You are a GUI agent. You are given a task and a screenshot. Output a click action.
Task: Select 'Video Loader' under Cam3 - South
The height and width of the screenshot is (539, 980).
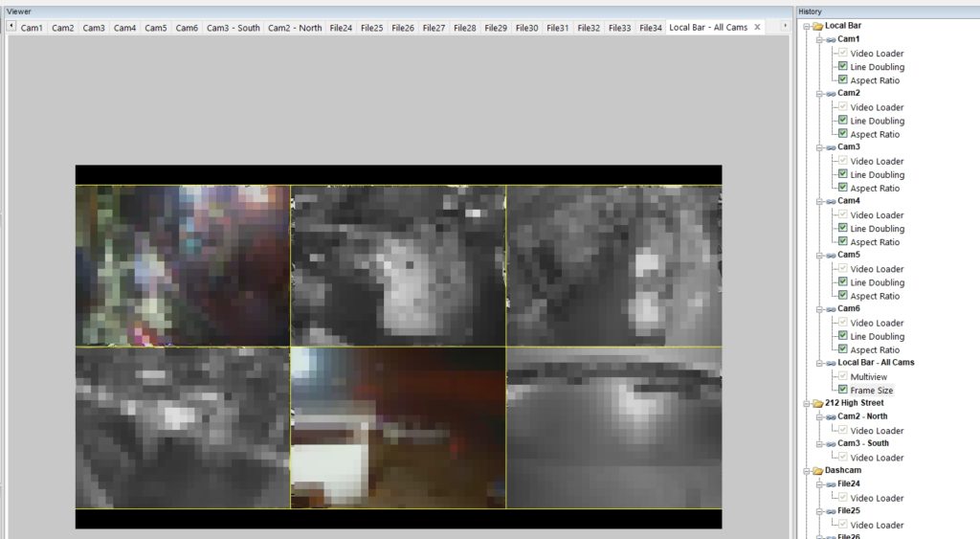(877, 458)
